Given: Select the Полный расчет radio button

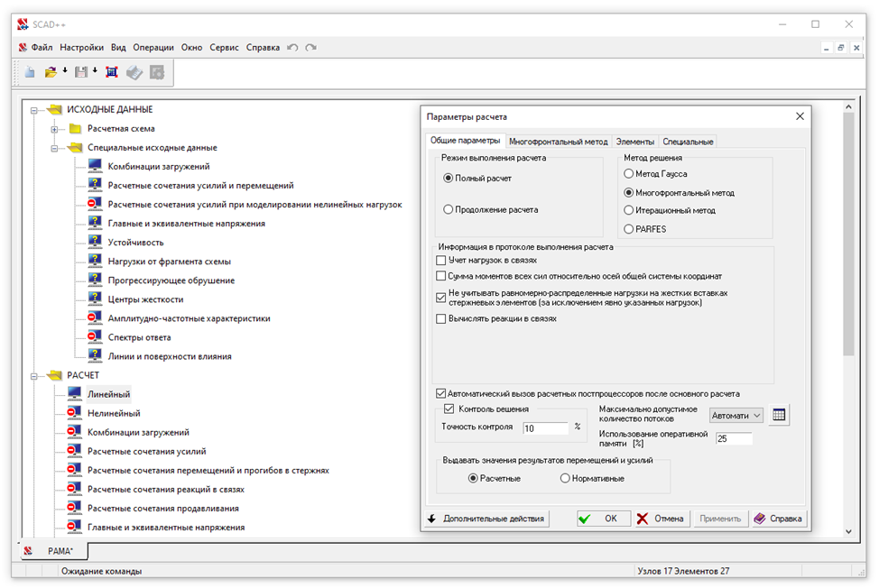Looking at the screenshot, I should (x=448, y=178).
